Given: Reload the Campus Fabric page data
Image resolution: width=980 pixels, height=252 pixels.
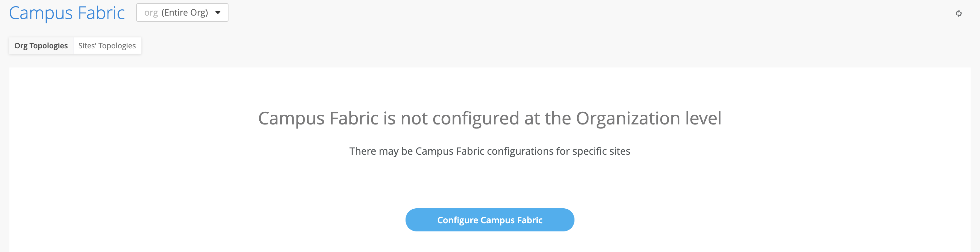Looking at the screenshot, I should (958, 14).
